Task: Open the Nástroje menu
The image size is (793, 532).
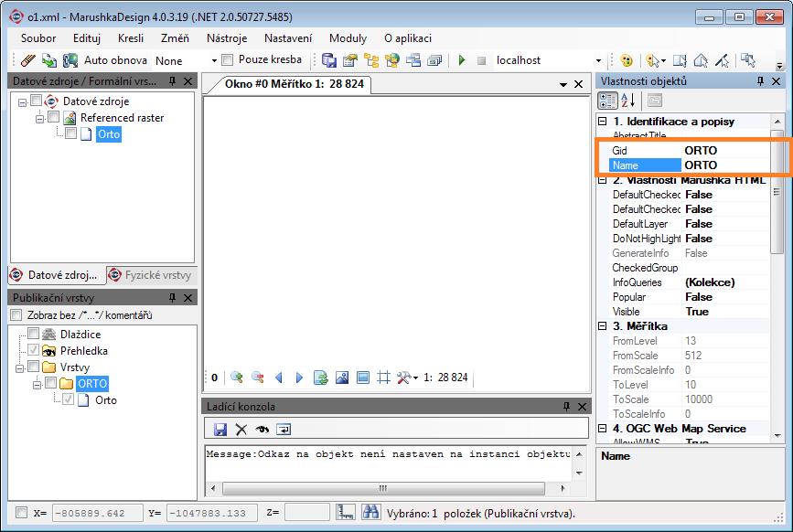Action: point(227,38)
